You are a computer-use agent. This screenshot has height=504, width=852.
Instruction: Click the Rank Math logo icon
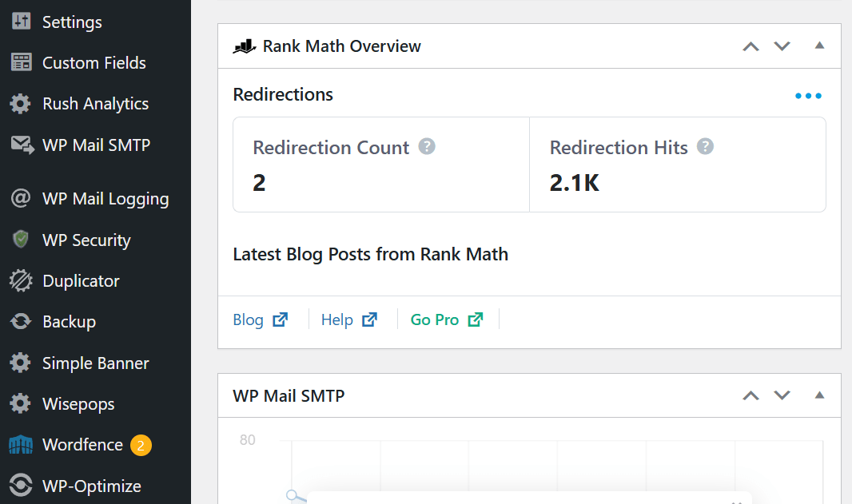[245, 46]
